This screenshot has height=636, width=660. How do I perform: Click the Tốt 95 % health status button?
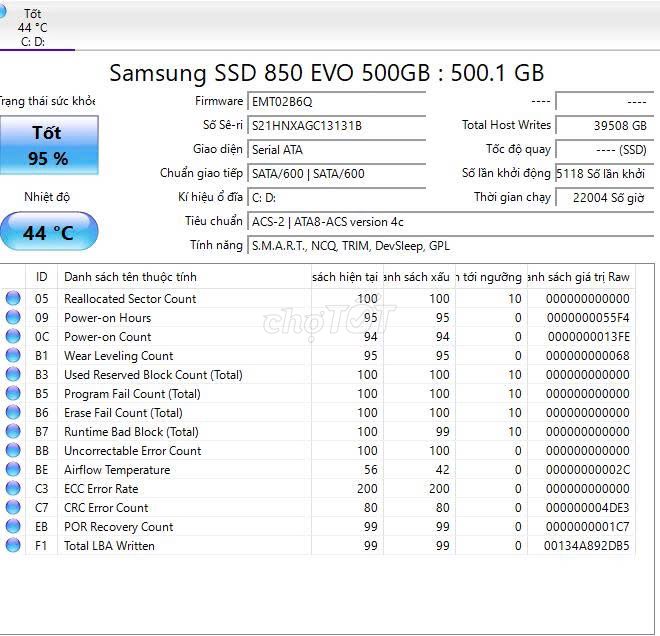point(49,145)
